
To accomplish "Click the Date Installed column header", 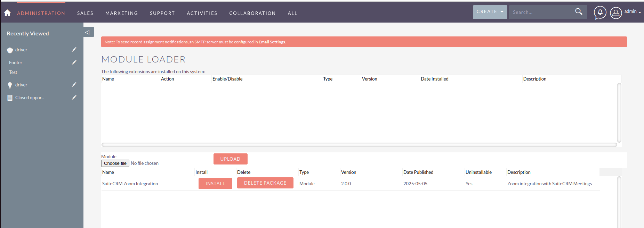I will click(x=435, y=79).
